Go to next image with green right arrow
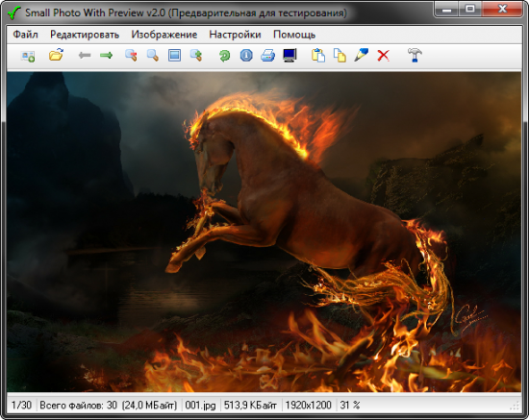 click(106, 55)
